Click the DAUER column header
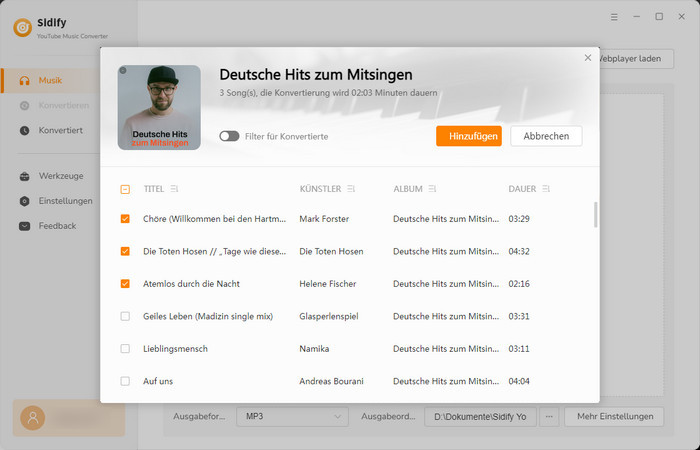 pyautogui.click(x=522, y=189)
